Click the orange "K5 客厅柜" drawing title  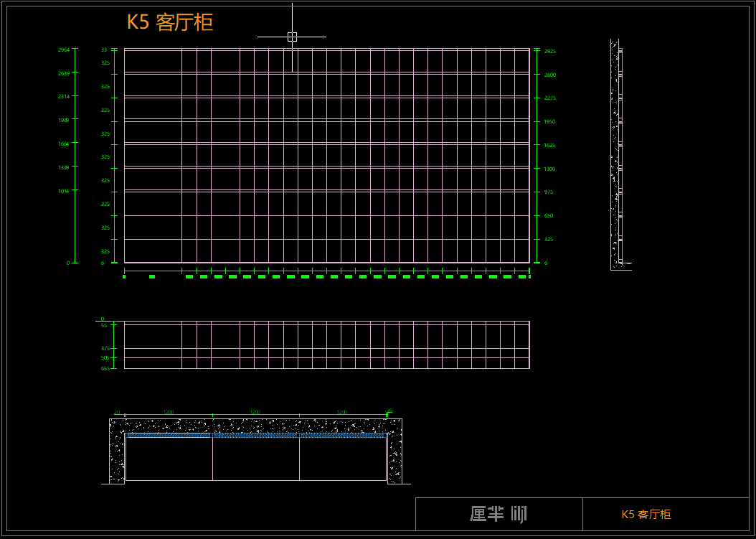click(x=170, y=22)
